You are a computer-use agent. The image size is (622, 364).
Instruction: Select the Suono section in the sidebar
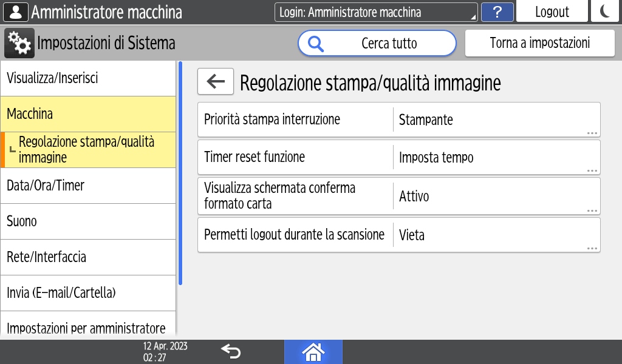coord(88,221)
